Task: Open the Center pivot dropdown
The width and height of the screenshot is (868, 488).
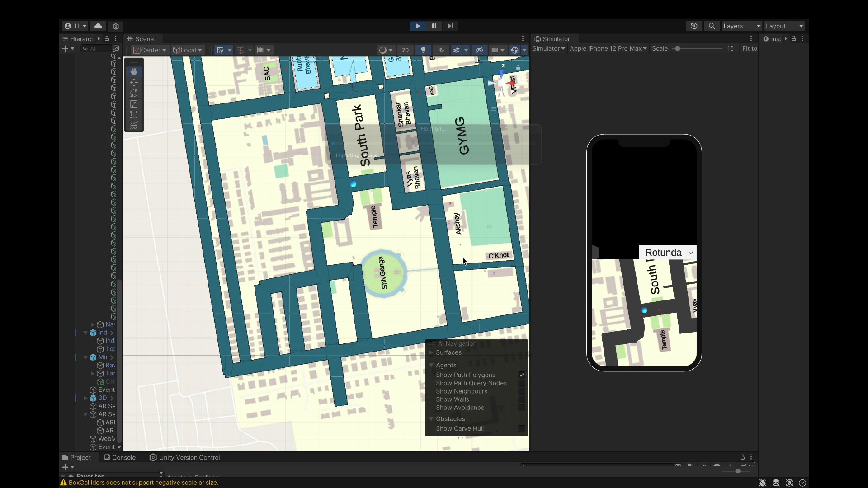Action: (x=150, y=50)
